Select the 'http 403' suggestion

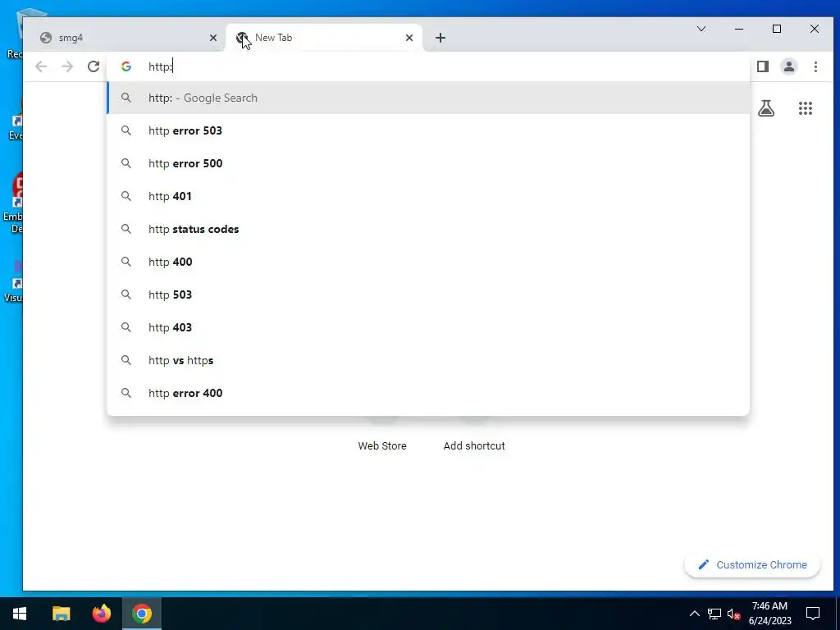coord(428,327)
